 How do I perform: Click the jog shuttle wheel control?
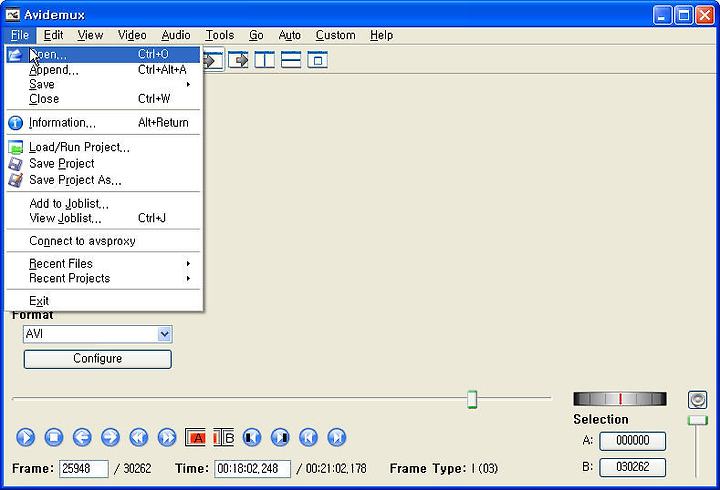pos(620,399)
